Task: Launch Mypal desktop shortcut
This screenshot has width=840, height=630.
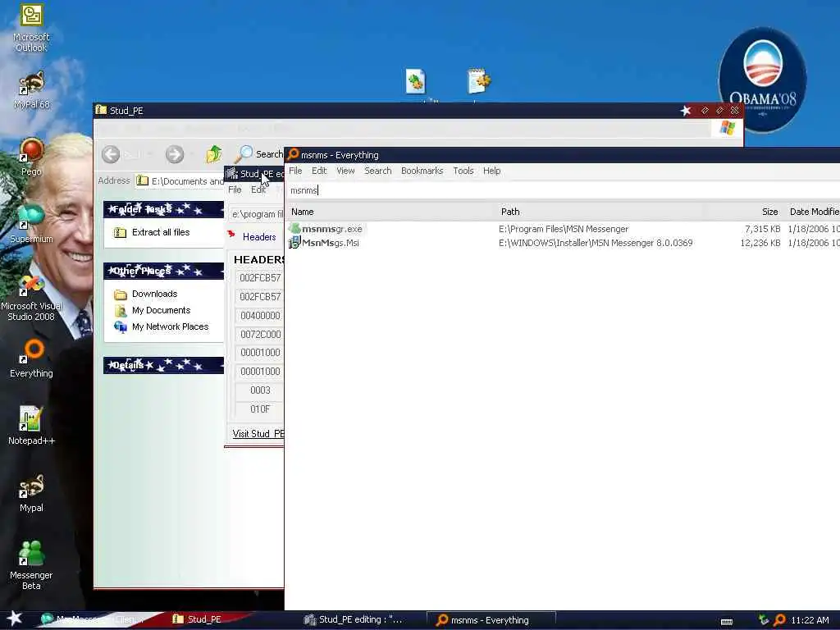Action: pyautogui.click(x=31, y=493)
